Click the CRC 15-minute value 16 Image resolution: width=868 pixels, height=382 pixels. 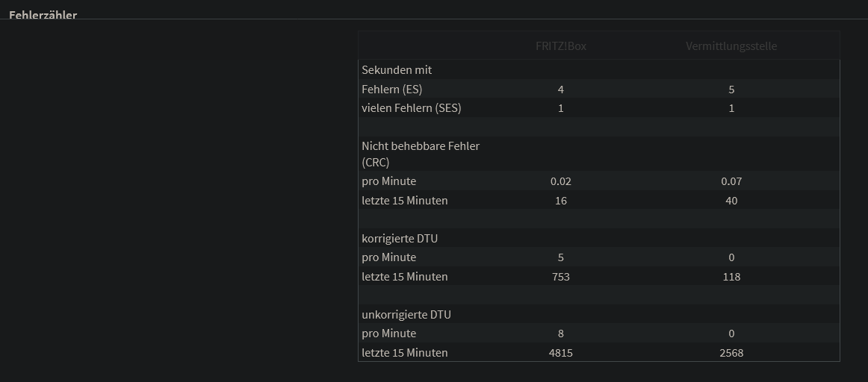tap(561, 201)
